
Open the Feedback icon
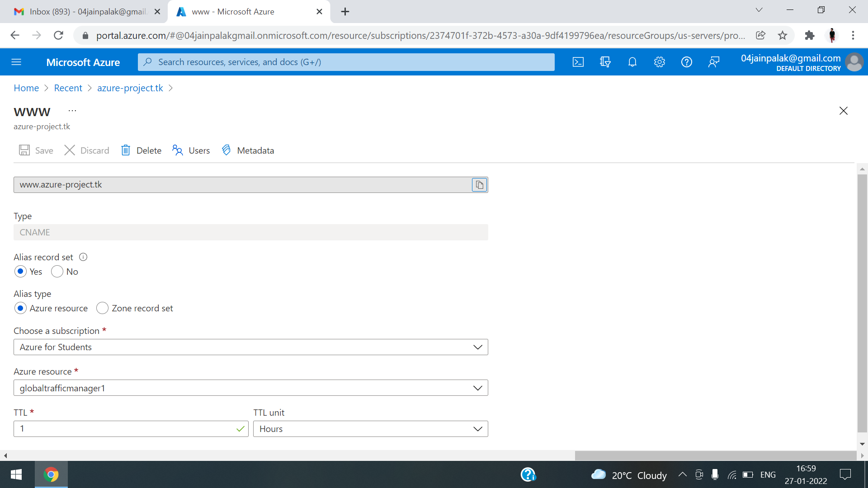click(x=714, y=62)
